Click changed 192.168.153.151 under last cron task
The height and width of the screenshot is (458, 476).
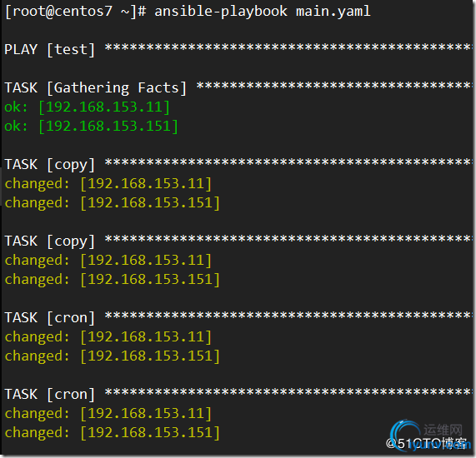pyautogui.click(x=113, y=432)
